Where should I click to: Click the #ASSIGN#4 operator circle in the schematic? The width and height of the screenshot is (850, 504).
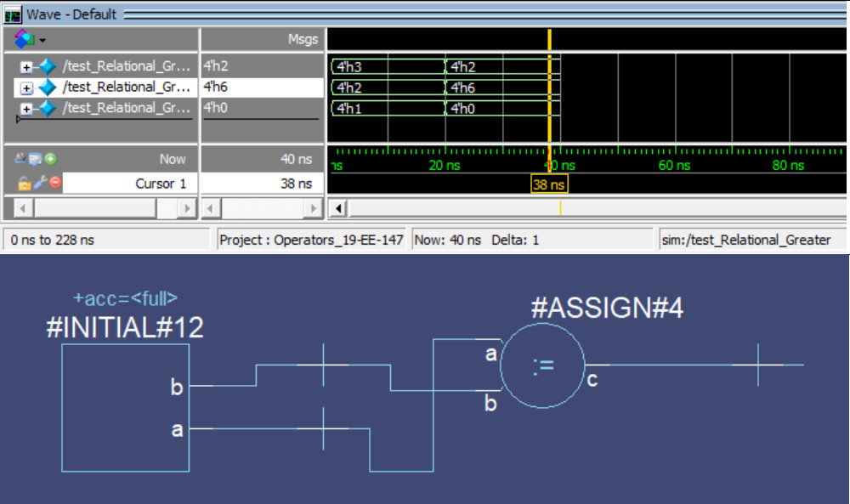coord(543,364)
